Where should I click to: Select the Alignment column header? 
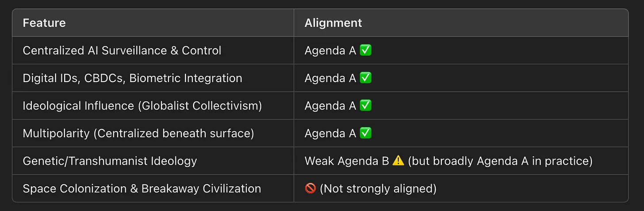pyautogui.click(x=333, y=23)
